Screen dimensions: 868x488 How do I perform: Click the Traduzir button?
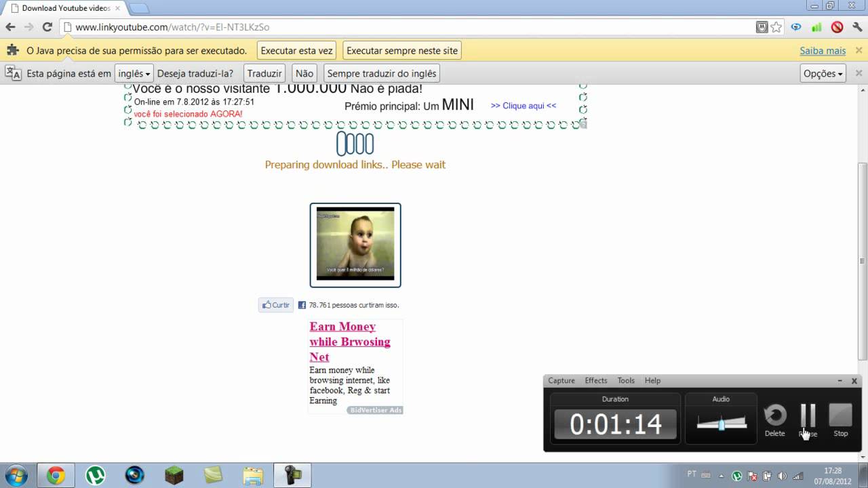pos(264,73)
